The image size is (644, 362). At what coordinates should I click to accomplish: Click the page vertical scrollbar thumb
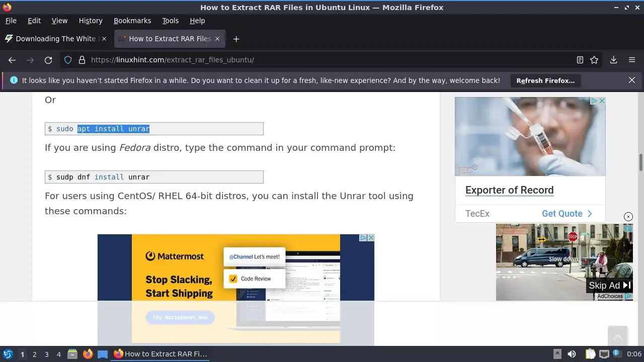(641, 162)
